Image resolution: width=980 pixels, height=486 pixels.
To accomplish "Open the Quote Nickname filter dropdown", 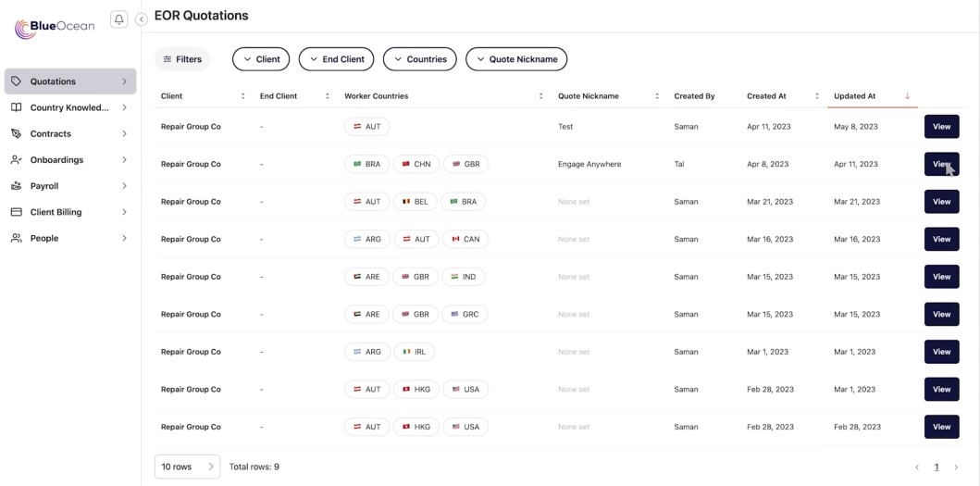I will [x=516, y=59].
